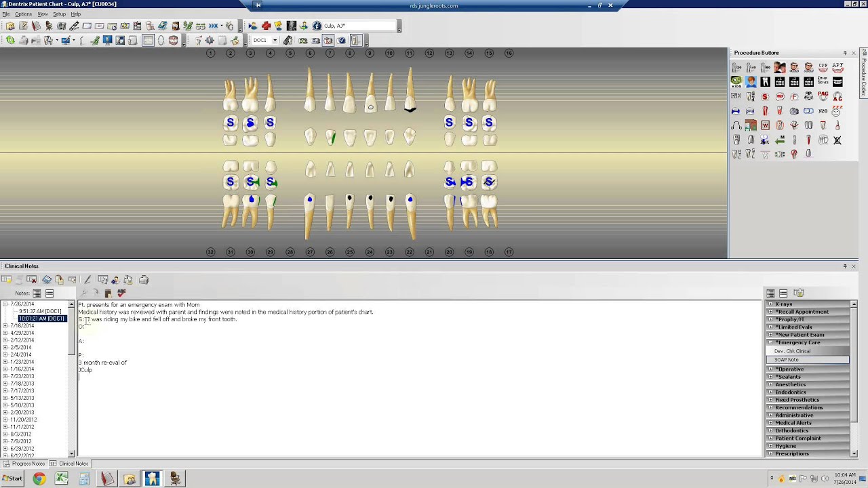
Task: Click the black X delete procedure button
Action: pos(837,140)
